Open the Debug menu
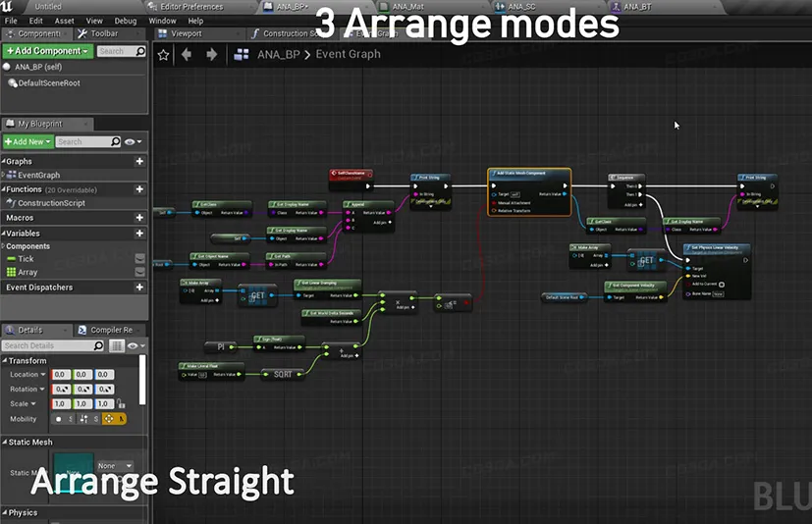This screenshot has width=812, height=524. tap(126, 21)
